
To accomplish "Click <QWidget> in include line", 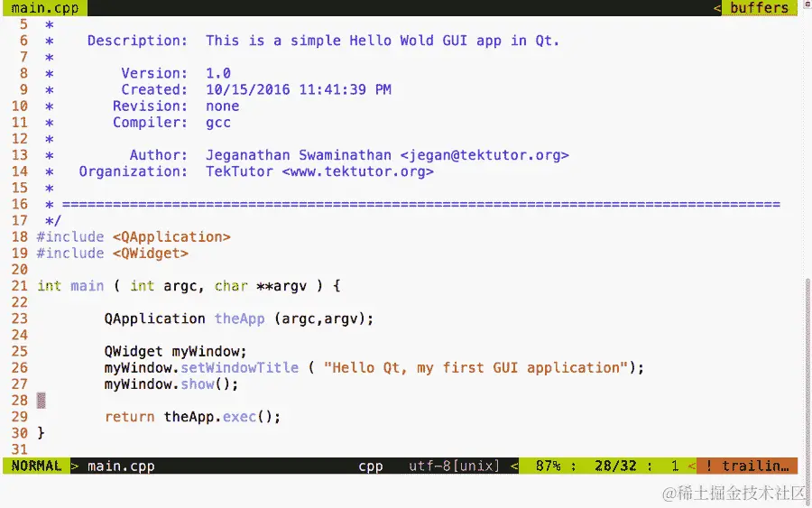I will point(150,254).
